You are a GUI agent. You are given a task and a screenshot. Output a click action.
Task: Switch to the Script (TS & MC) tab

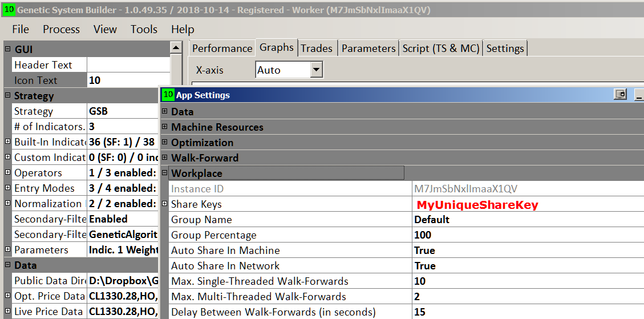[440, 49]
